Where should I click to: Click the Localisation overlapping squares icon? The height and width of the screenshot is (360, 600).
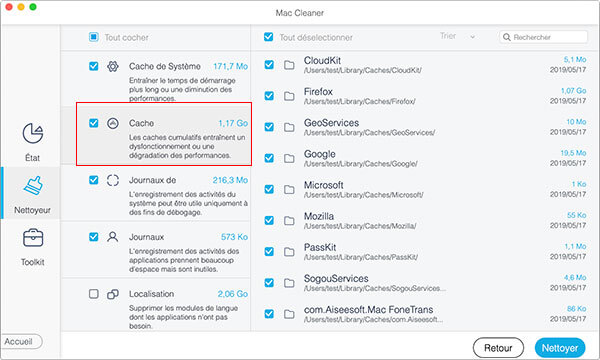(112, 294)
